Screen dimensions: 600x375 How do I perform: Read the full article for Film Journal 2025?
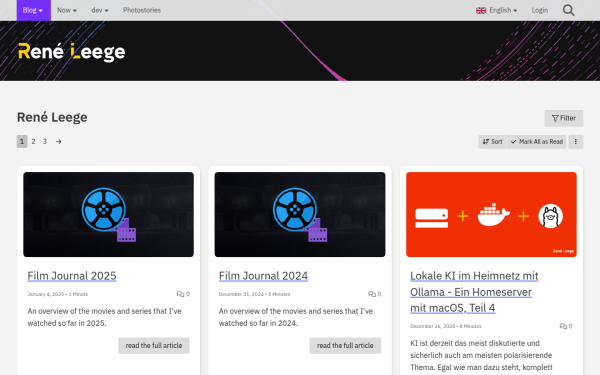pos(154,346)
